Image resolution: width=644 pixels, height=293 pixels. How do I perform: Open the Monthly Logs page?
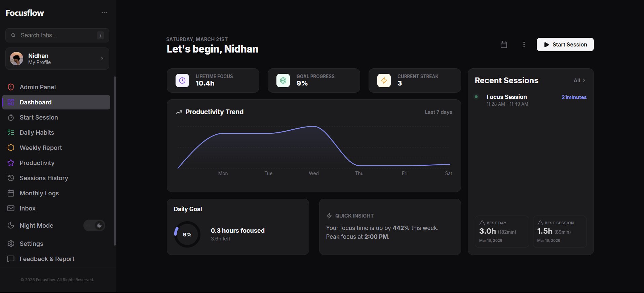pos(39,193)
